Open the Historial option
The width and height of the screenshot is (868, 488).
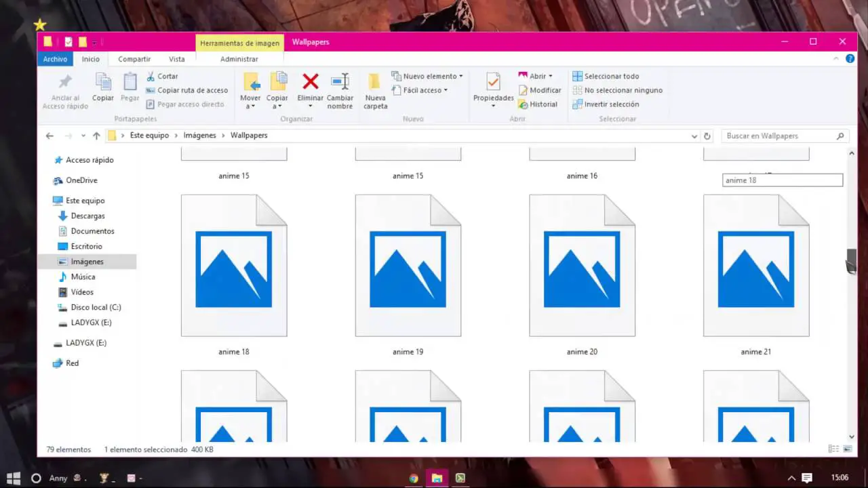538,104
